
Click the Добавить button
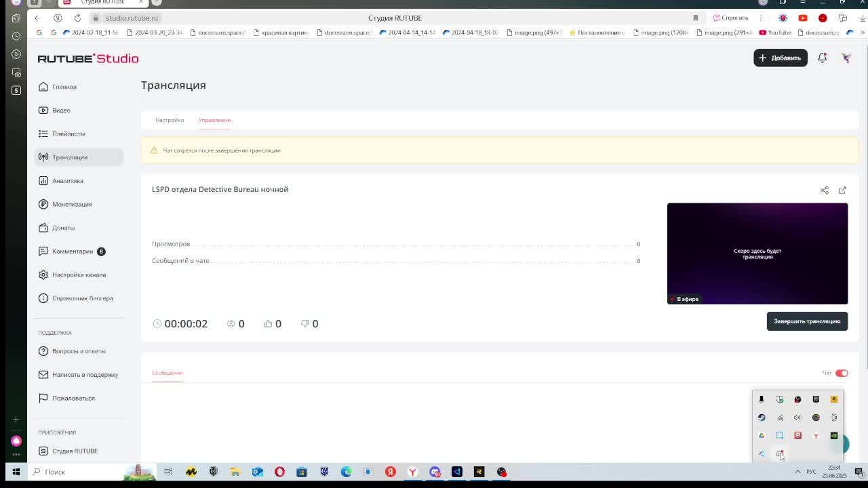[x=781, y=58]
